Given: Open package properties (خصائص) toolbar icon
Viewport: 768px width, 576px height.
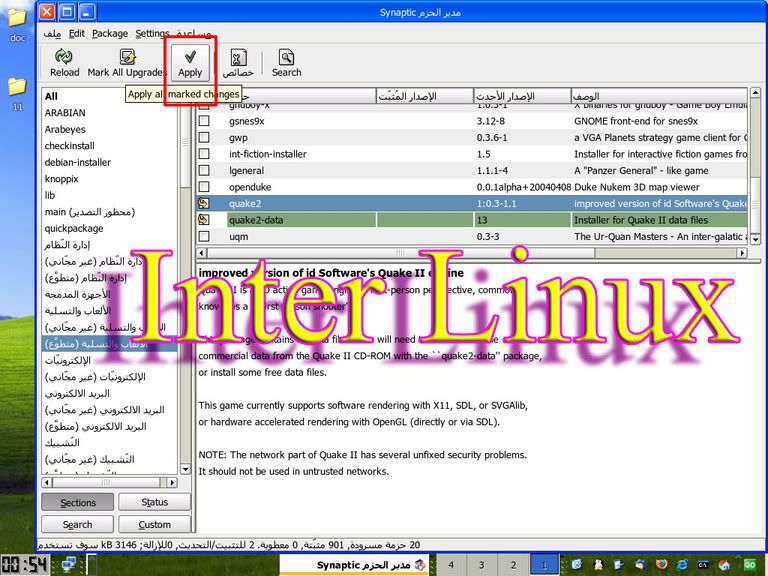Looking at the screenshot, I should (x=239, y=58).
